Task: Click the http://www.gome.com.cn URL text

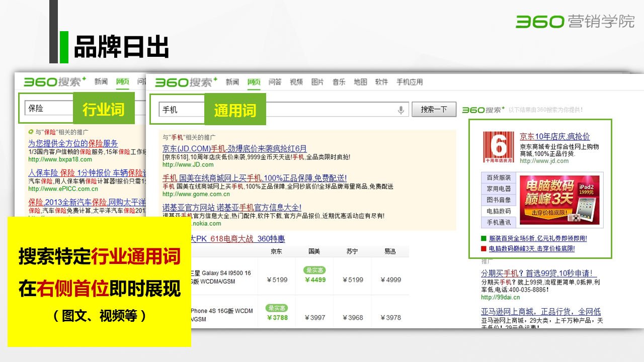Action: 196,194
